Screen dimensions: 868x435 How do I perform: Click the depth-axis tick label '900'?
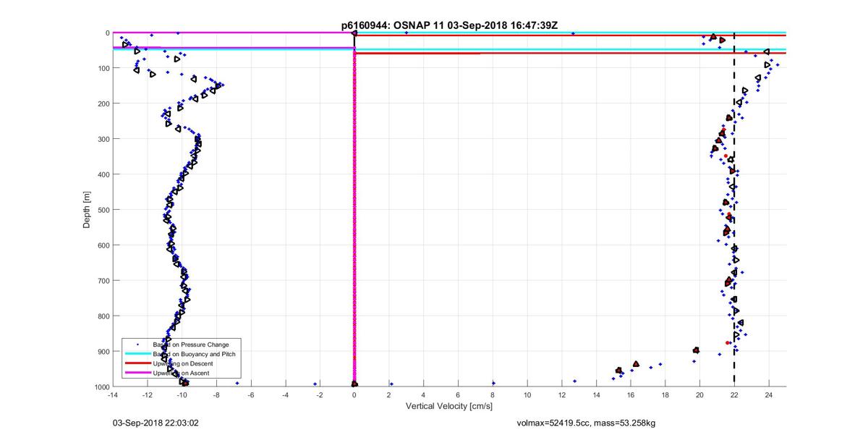pos(103,352)
